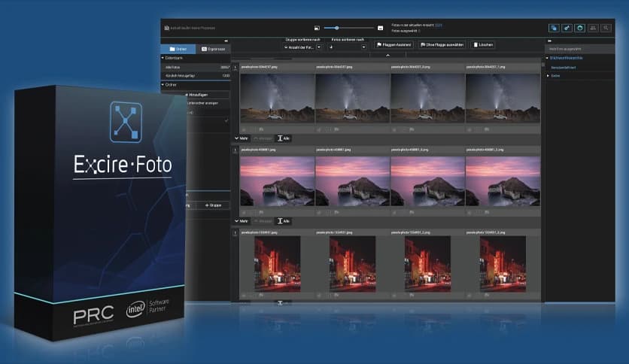Image resolution: width=629 pixels, height=364 pixels.
Task: Click the second icon from left in top-right toolbar
Action: 567,28
